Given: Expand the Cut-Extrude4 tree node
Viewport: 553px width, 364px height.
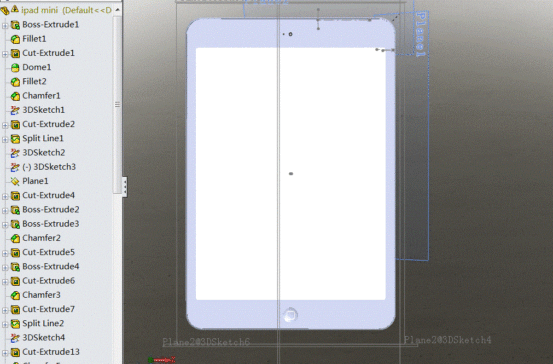Looking at the screenshot, I should coord(5,196).
